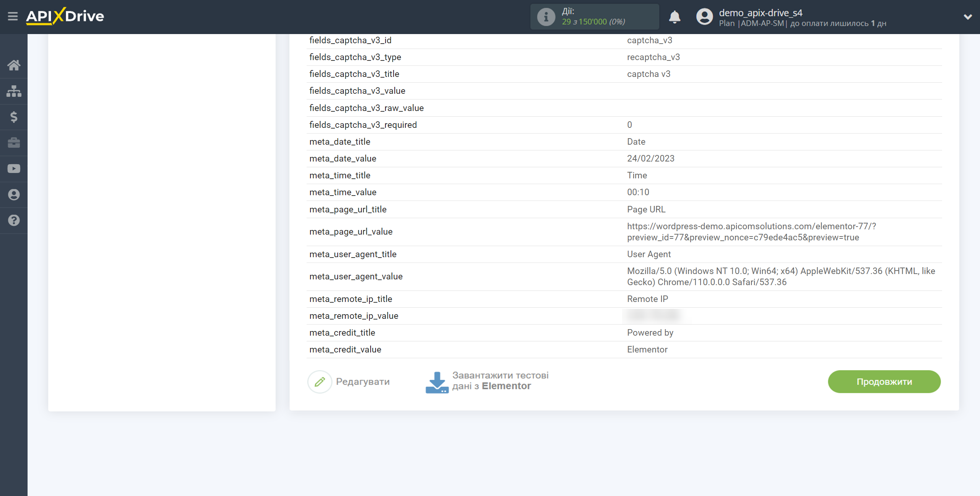Open the YouTube video tutorials icon
Viewport: 980px width, 496px height.
point(14,169)
